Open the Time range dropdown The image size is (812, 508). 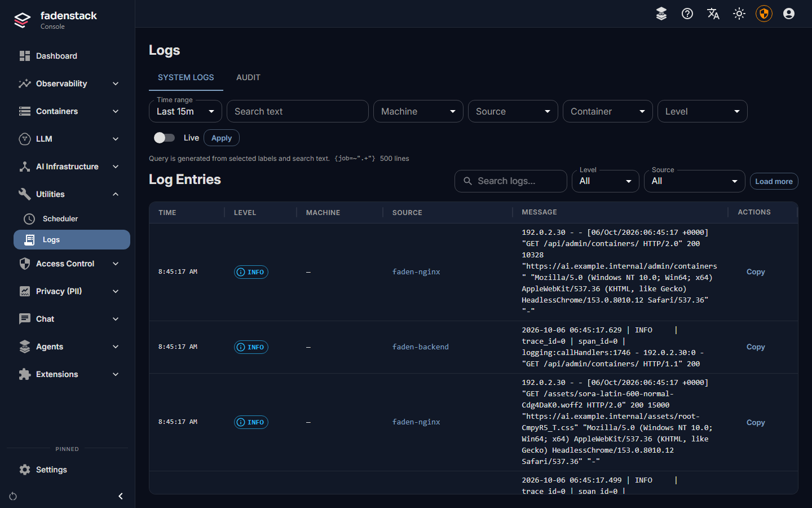(x=186, y=111)
